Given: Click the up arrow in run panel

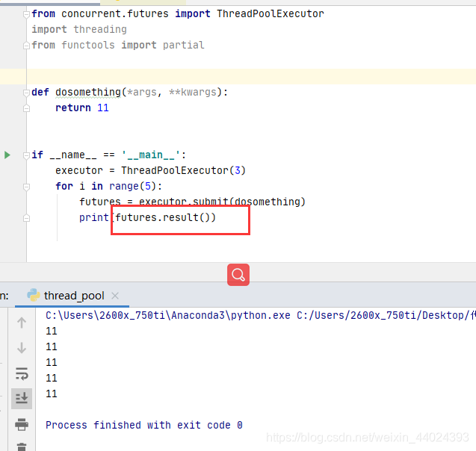Looking at the screenshot, I should tap(22, 323).
